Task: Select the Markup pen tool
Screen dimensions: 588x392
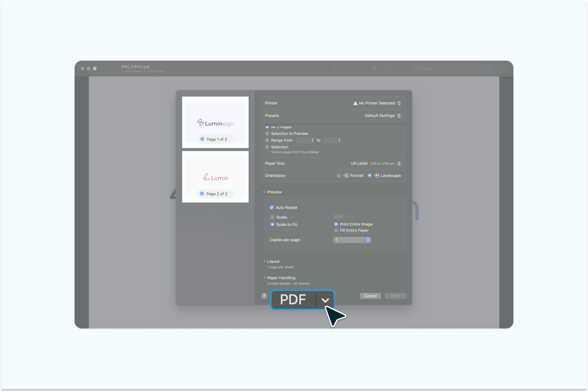Action: click(x=352, y=68)
